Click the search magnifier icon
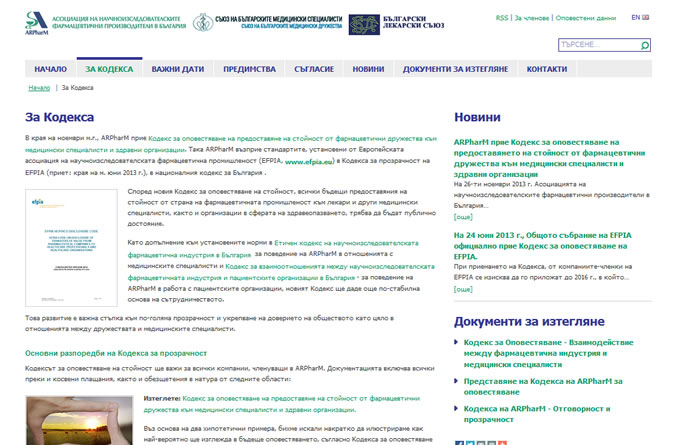Image resolution: width=675 pixels, height=445 pixels. click(x=644, y=45)
